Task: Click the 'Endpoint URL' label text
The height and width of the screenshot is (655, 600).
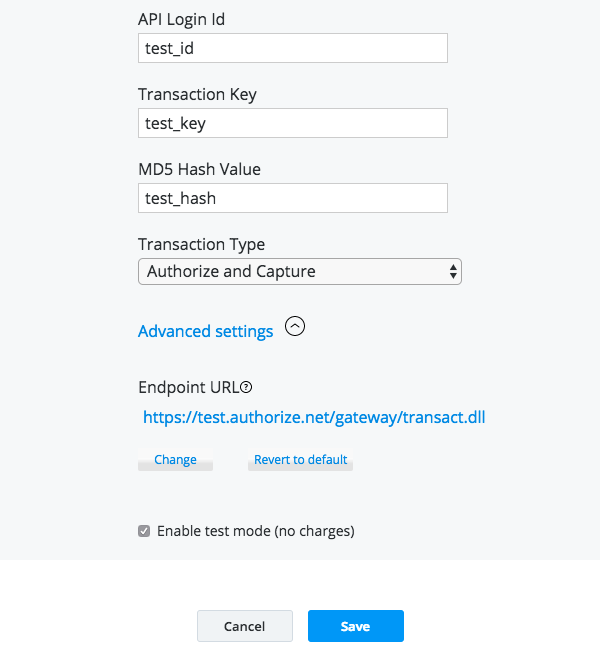Action: click(x=187, y=387)
